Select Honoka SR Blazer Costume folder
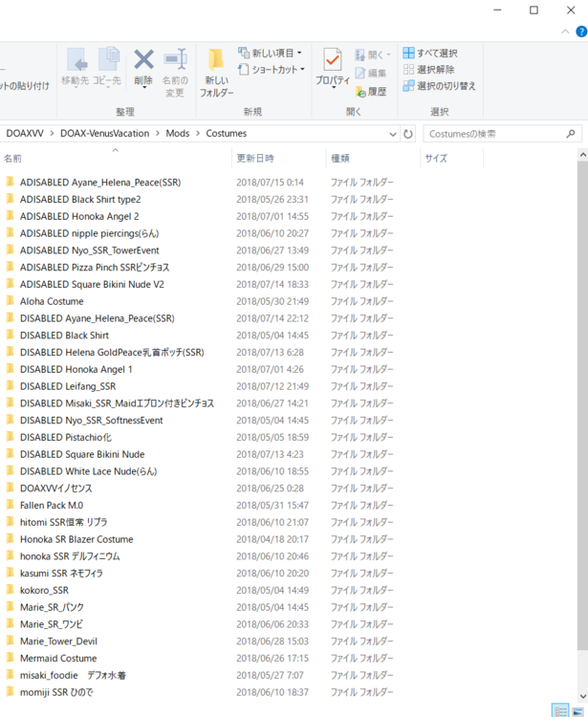The width and height of the screenshot is (588, 717). coord(76,539)
